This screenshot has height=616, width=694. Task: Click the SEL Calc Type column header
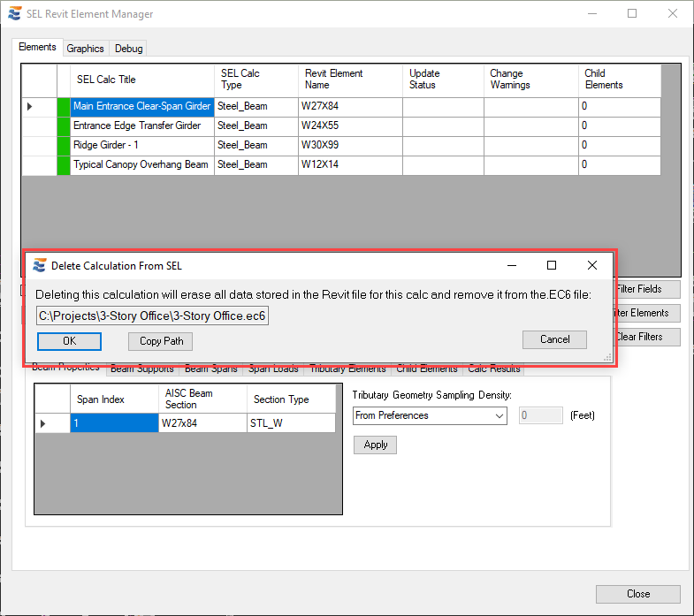(x=256, y=80)
